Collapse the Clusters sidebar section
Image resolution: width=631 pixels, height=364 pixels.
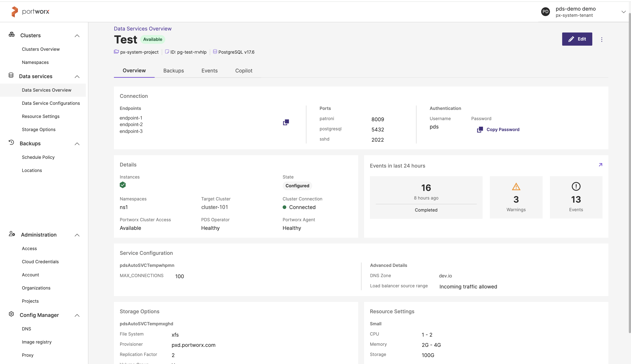pos(77,36)
